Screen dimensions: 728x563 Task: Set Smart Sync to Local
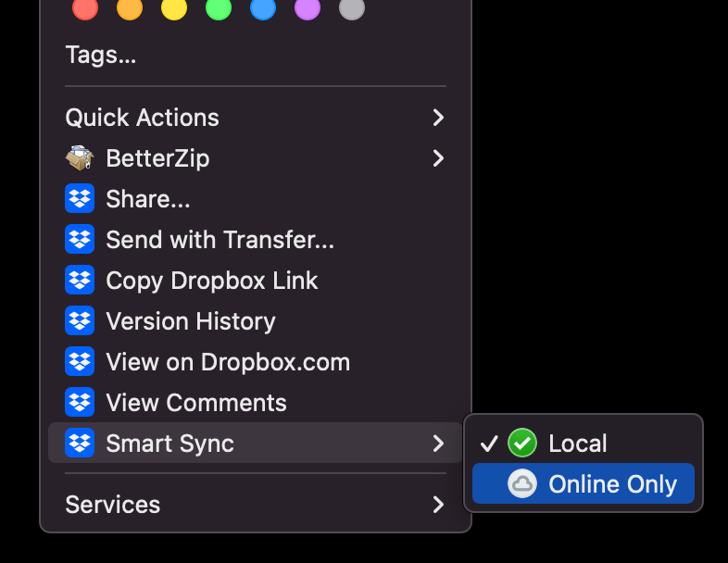(584, 443)
